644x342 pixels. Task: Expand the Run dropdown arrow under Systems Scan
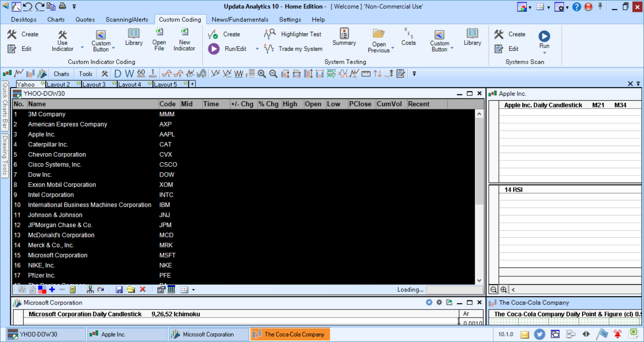pos(544,53)
